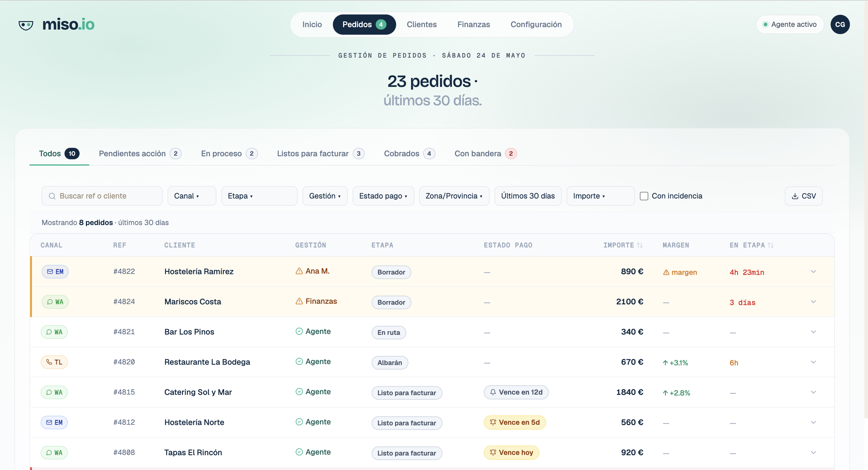
Task: Go to the Inicio nav item
Action: point(312,24)
